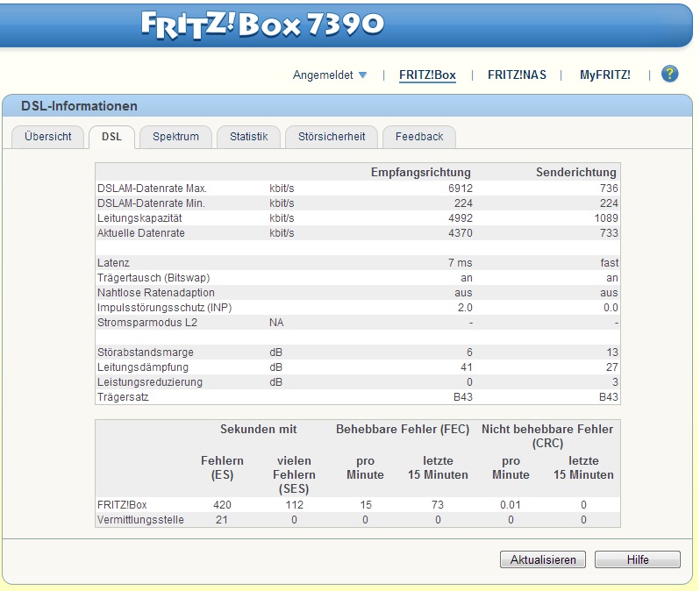Expand the Angemeldet dropdown arrow

363,75
